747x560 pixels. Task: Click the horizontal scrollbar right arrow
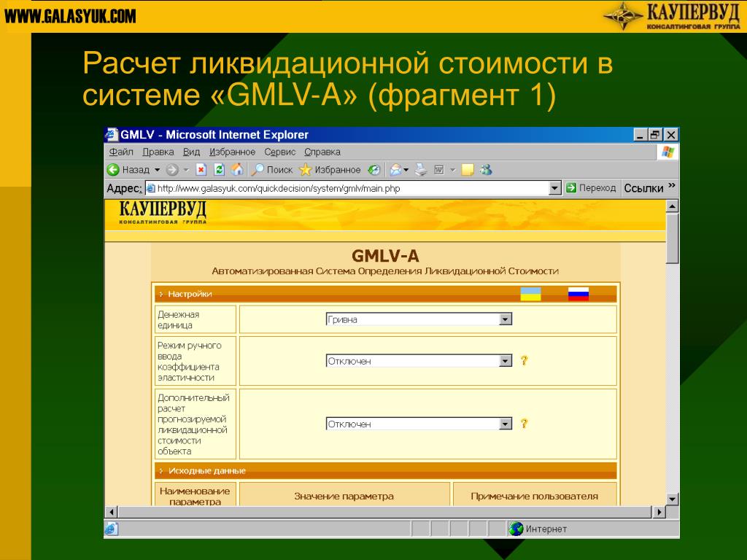click(x=659, y=513)
